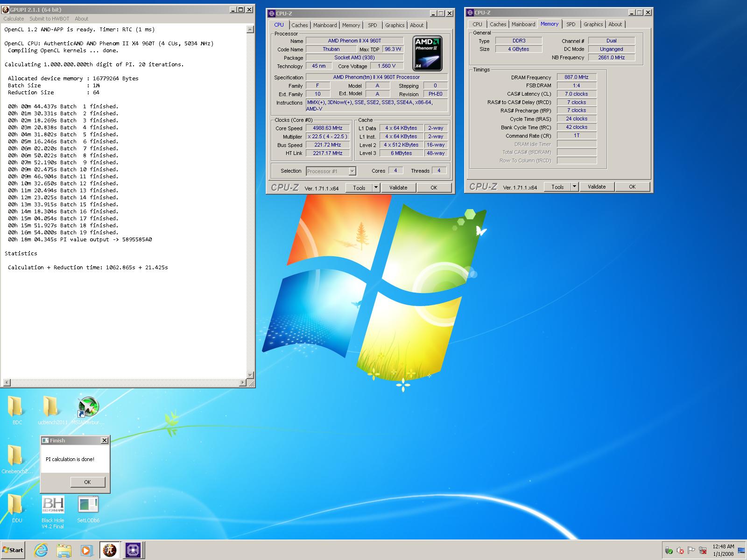The image size is (747, 560).
Task: Switch to Mainboard tab in CPU window
Action: pos(325,25)
